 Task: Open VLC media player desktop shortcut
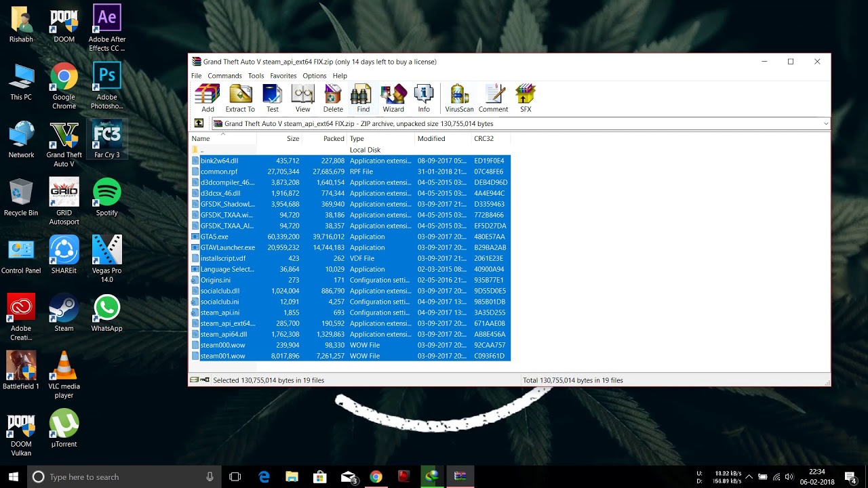64,375
